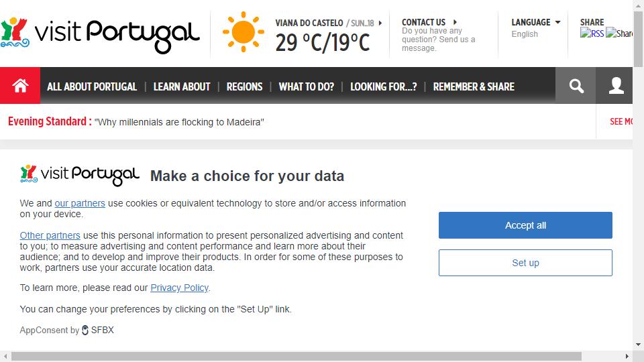Viewport: 644px width, 362px height.
Task: Open the All About Portugal menu
Action: point(92,86)
